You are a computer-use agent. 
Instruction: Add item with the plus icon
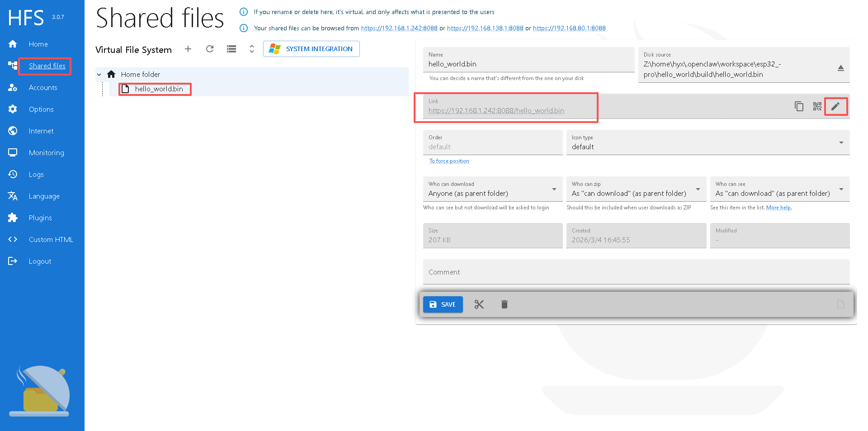(x=188, y=49)
